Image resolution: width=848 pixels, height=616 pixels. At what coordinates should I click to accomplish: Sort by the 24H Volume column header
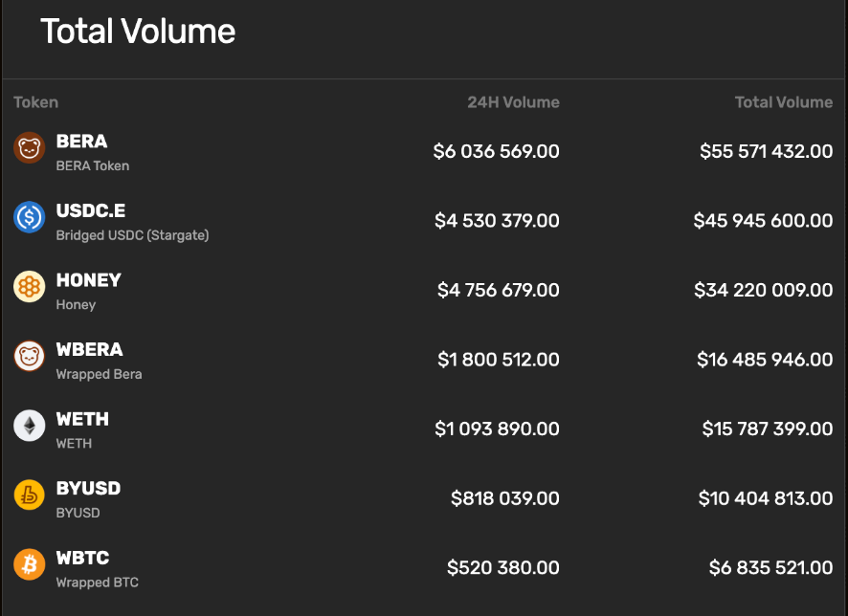click(x=513, y=102)
